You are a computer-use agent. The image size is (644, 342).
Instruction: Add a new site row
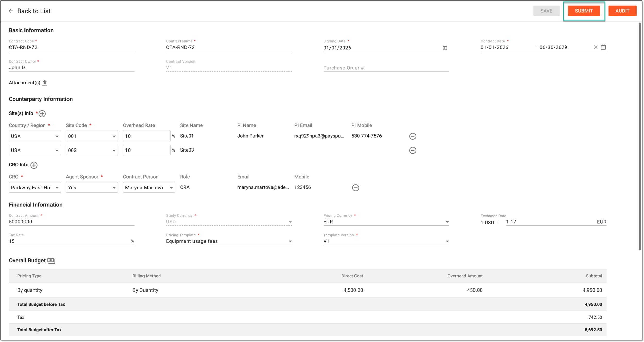coord(42,114)
